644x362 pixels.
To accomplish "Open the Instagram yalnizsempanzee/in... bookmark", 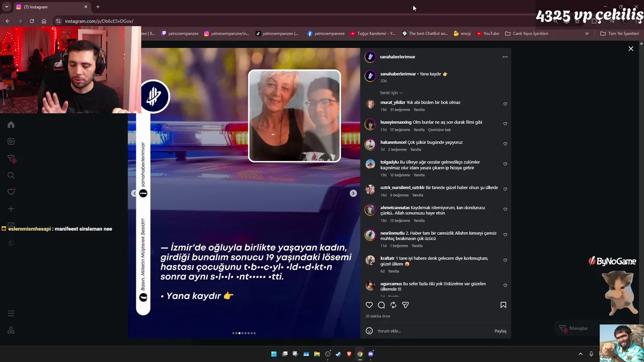I will (226, 34).
